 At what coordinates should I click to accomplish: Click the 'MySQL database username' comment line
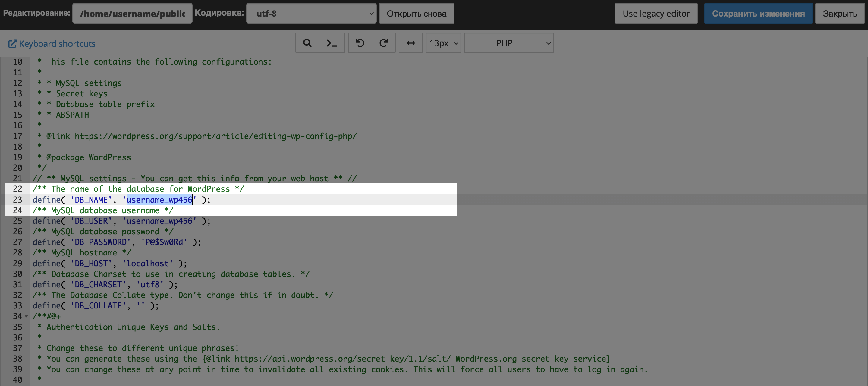coord(103,210)
